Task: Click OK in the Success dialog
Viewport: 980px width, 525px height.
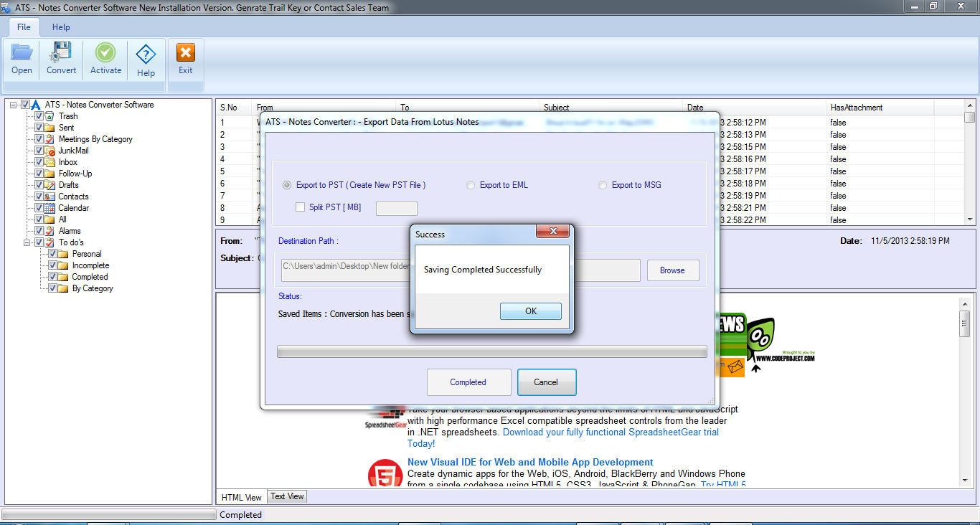Action: point(531,311)
